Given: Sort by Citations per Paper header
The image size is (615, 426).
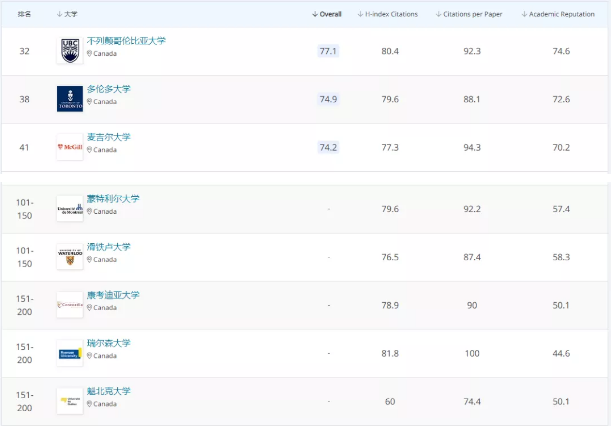Looking at the screenshot, I should [469, 14].
